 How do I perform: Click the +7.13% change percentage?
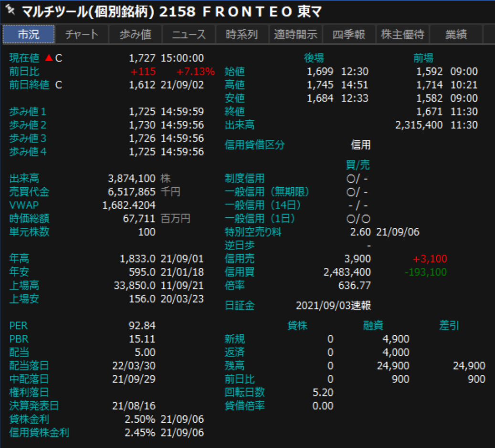click(195, 71)
